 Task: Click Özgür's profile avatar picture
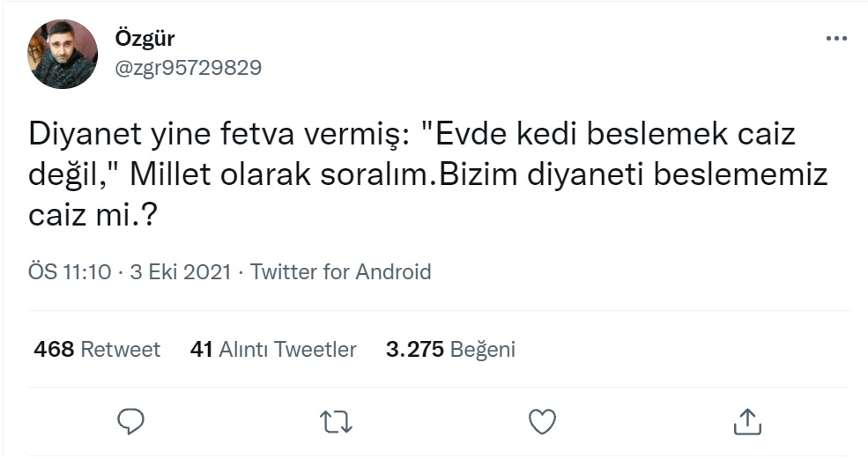63,54
